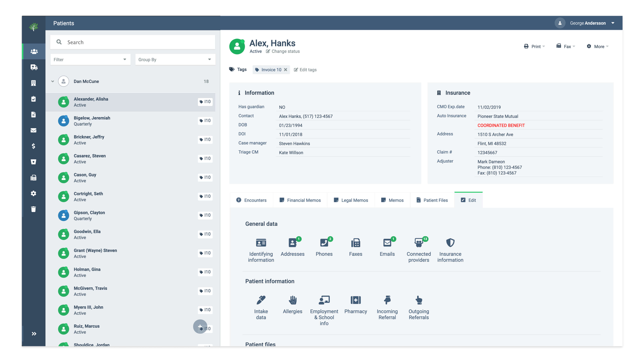Select patient Cortright, Seth
This screenshot has width=644, height=362.
tap(130, 197)
